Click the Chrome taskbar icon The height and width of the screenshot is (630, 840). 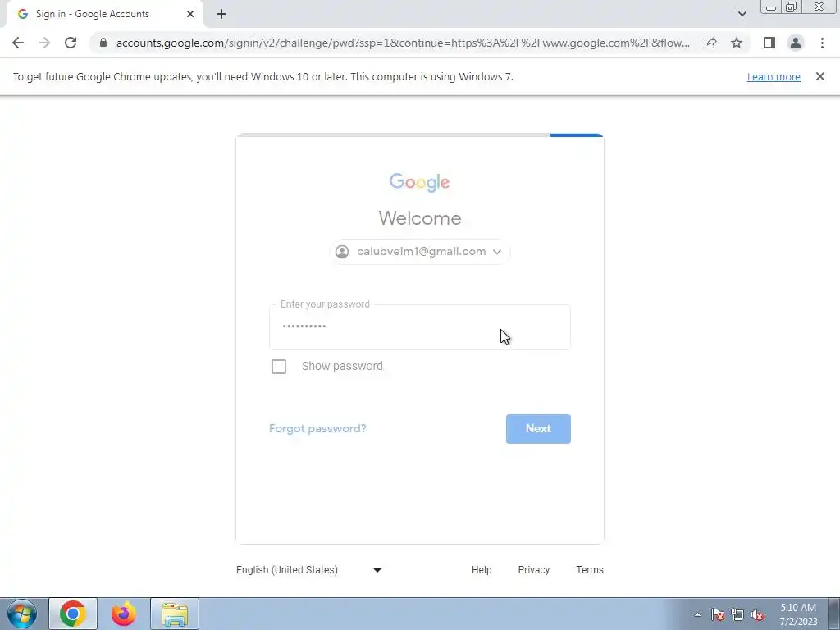click(x=73, y=614)
